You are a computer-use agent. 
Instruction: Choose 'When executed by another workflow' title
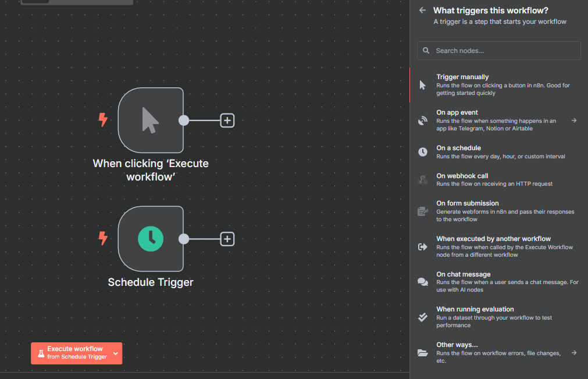[494, 239]
